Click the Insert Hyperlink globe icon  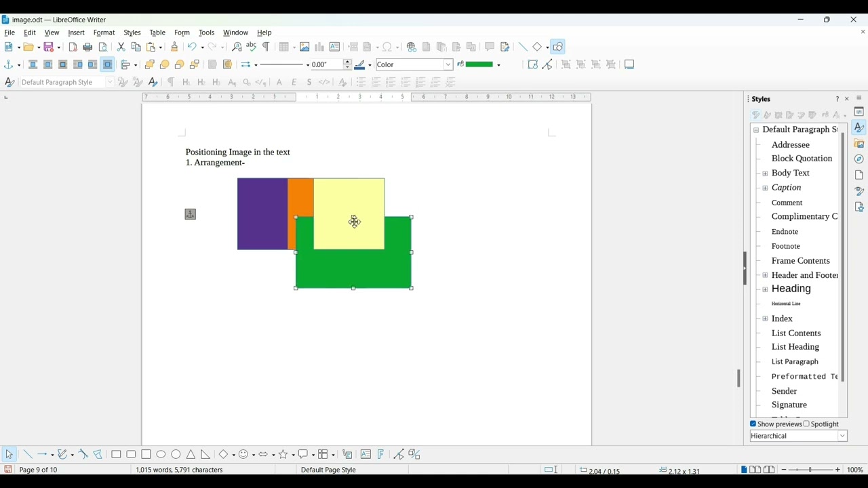click(413, 47)
